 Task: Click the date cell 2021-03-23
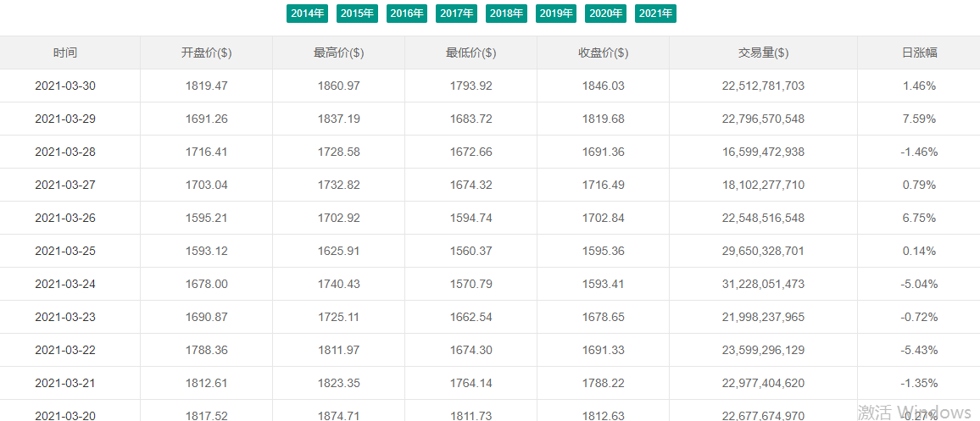pos(65,318)
